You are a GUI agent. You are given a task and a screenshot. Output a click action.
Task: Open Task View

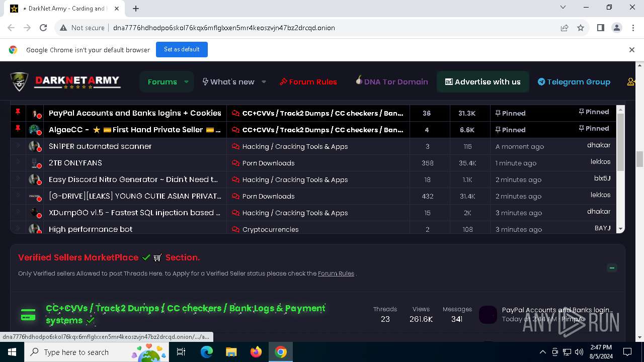[181, 352]
